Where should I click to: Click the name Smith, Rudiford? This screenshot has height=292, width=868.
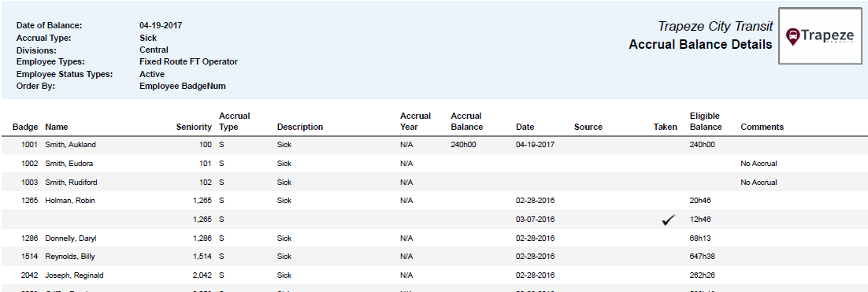pos(71,182)
